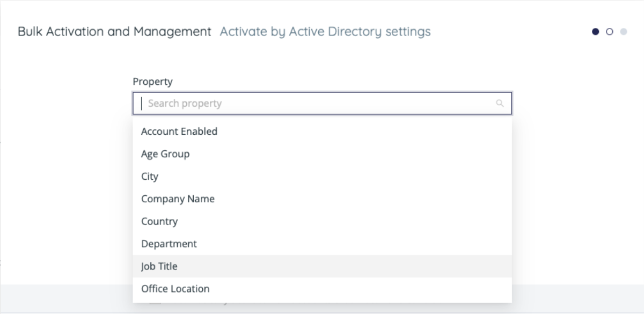Screen dimensions: 644x314
Task: Choose Age Group property option
Action: click(x=322, y=154)
